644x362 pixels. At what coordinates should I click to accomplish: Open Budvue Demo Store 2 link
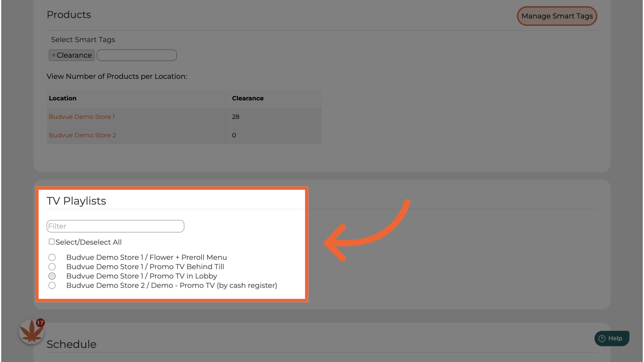pos(83,135)
